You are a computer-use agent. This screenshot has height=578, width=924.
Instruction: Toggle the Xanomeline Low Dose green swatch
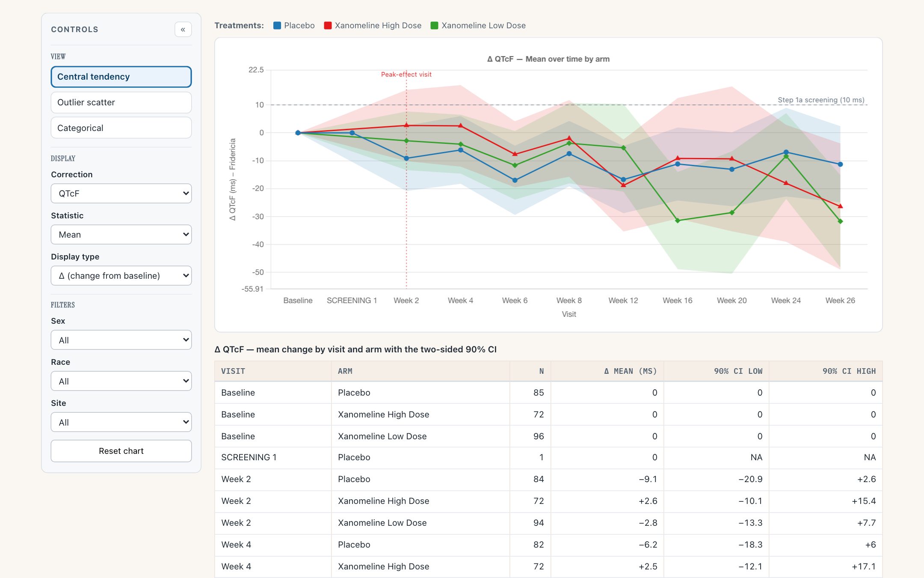click(435, 26)
